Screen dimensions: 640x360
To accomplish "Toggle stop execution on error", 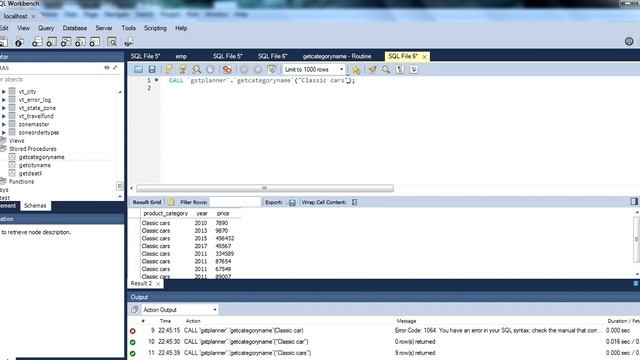I will click(x=227, y=69).
